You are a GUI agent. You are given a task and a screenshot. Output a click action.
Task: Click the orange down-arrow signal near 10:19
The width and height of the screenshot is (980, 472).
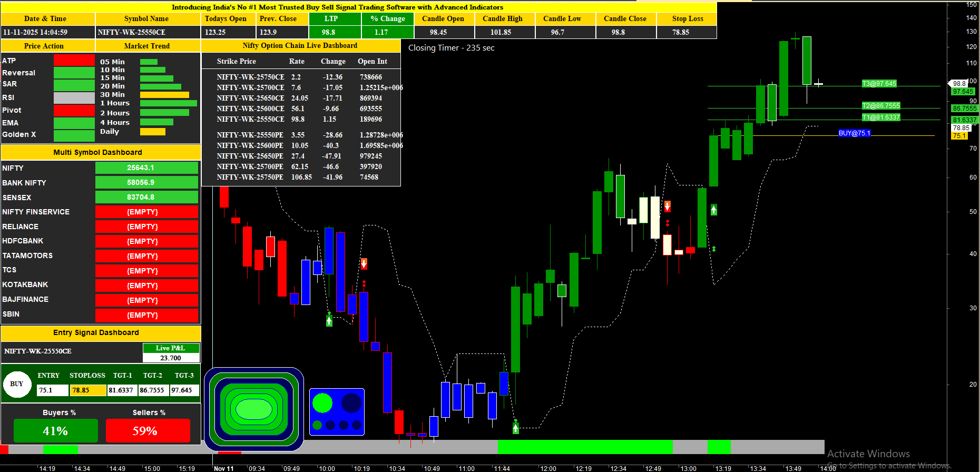pyautogui.click(x=364, y=263)
